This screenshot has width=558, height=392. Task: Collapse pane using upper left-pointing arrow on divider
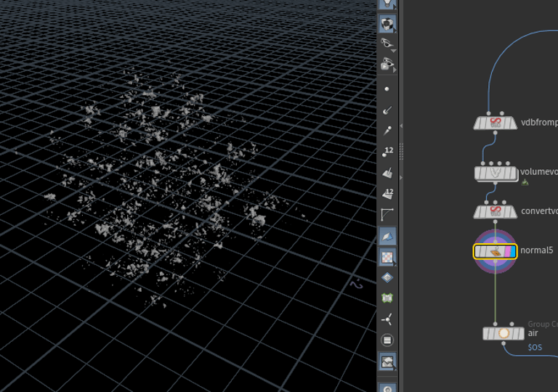[401, 126]
